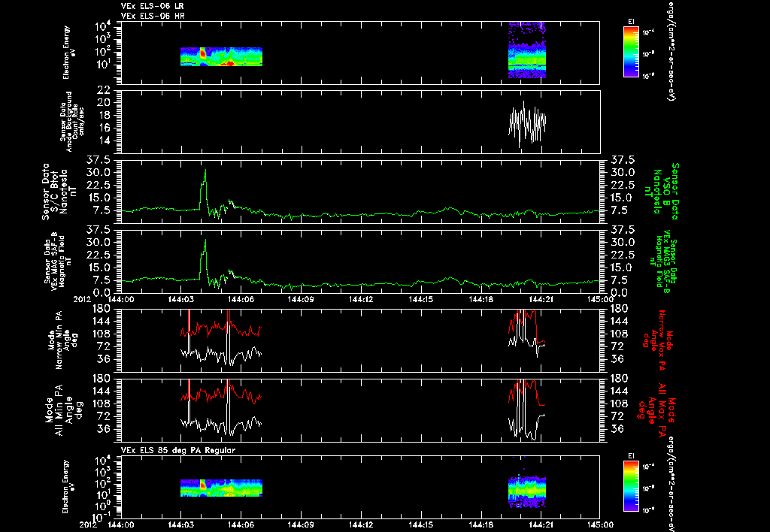Click the white count-rate trace in the Anode Background panel
This screenshot has width=770, height=532.
(x=527, y=122)
